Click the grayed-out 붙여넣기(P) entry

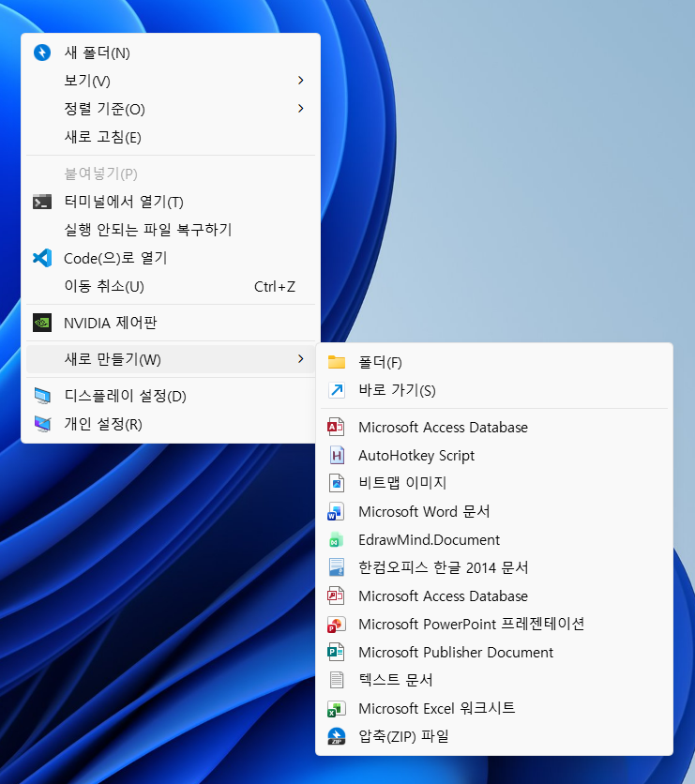(x=171, y=173)
